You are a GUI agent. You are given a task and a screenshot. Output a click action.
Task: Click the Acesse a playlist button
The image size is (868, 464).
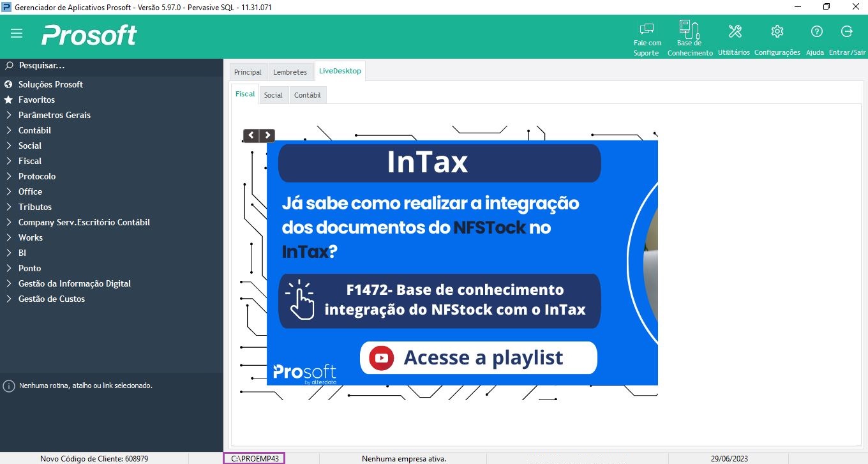tap(479, 357)
